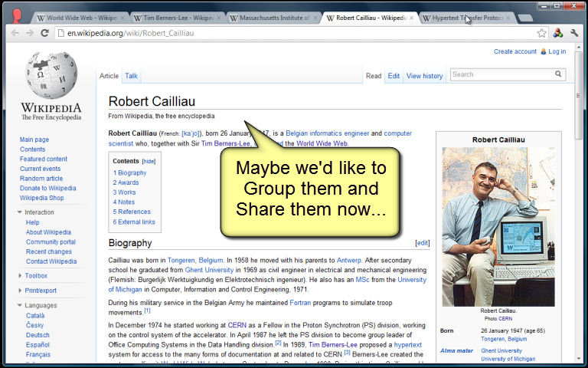This screenshot has height=368, width=588.
Task: Click the address bar URL
Action: pos(130,33)
